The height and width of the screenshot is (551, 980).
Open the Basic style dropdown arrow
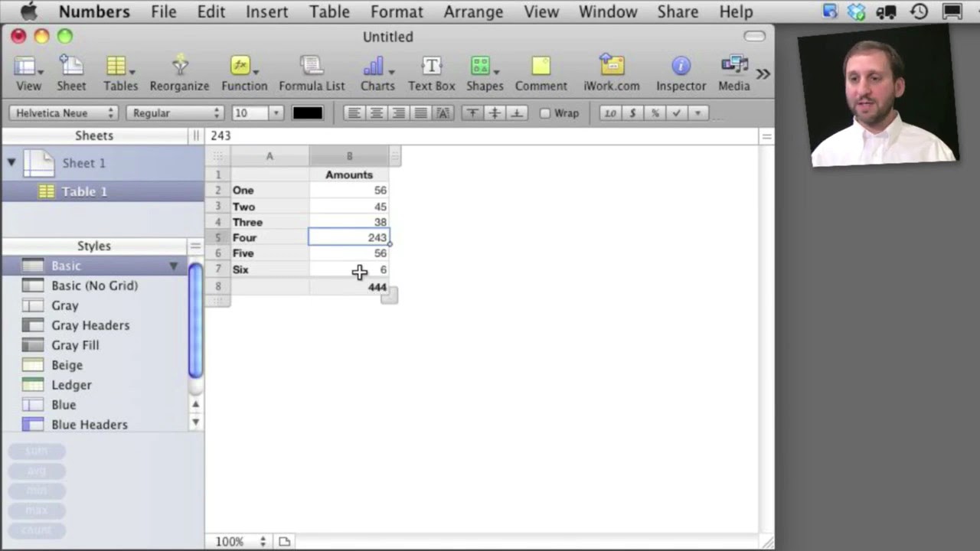(174, 266)
